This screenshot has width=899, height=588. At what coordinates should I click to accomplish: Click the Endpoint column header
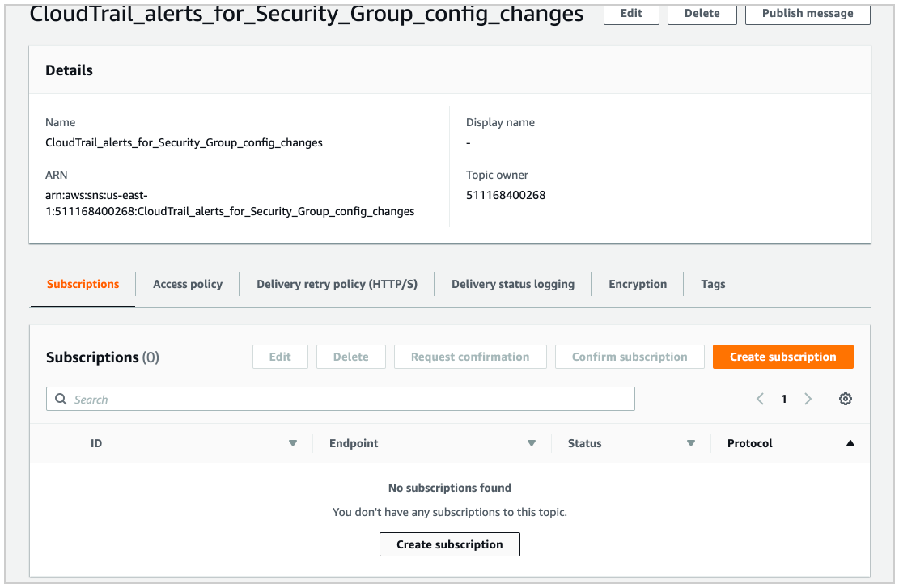pos(354,443)
